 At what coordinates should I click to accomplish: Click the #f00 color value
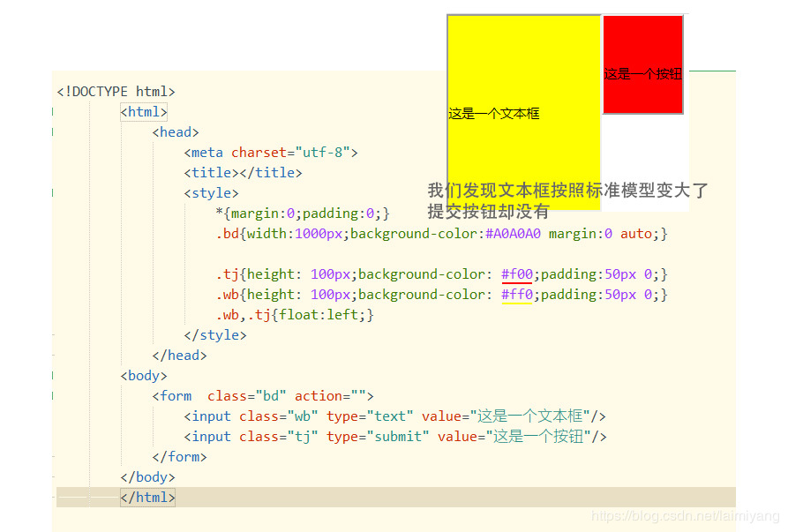coord(516,274)
